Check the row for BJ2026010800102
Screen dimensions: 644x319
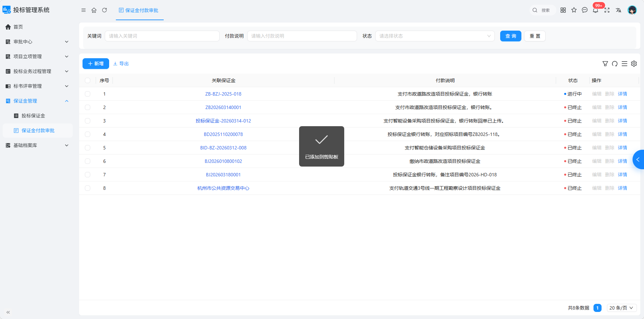(x=88, y=161)
